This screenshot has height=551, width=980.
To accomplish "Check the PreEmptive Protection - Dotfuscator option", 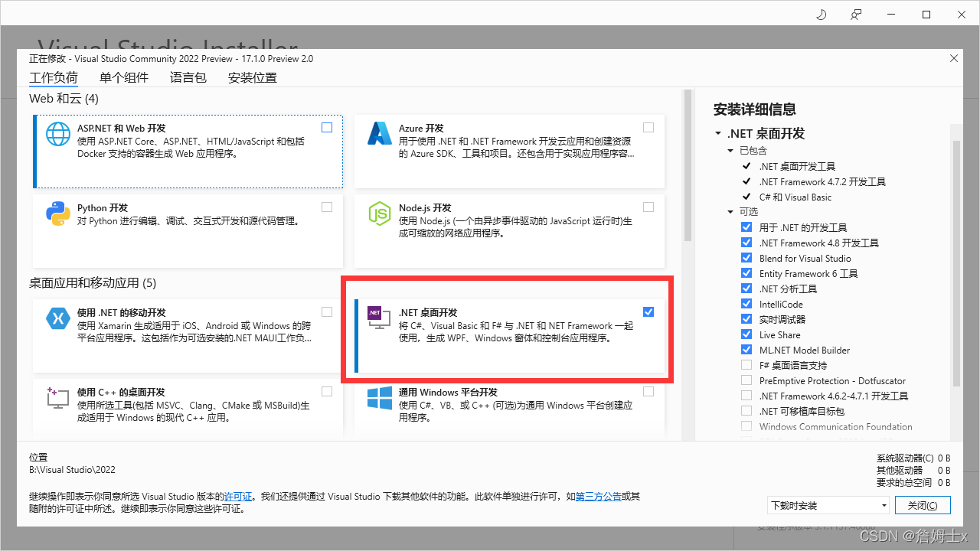I will click(x=746, y=380).
